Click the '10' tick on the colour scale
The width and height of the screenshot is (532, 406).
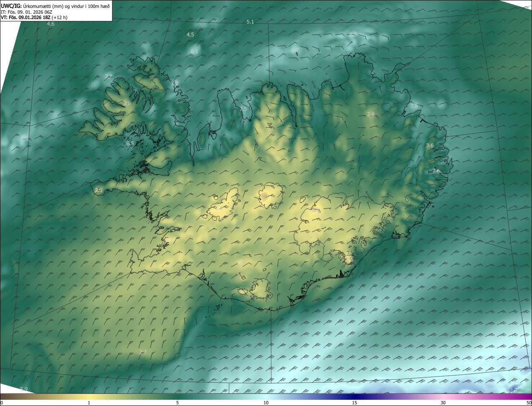266,403
